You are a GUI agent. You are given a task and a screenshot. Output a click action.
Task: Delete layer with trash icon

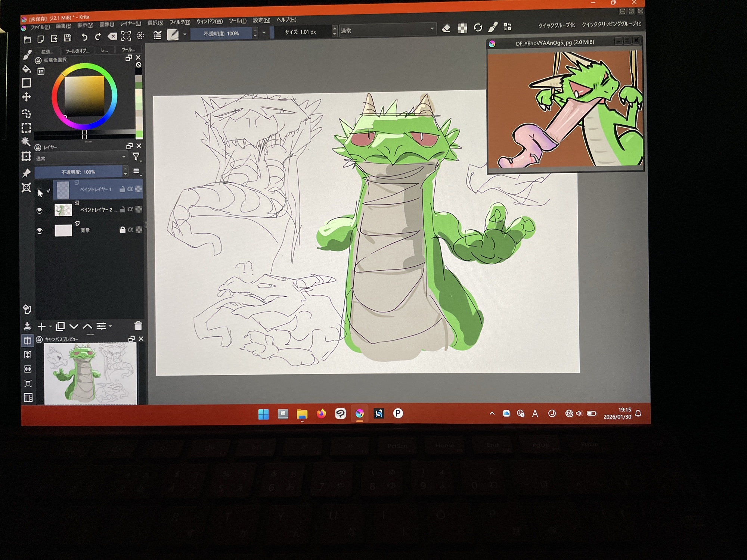[138, 326]
